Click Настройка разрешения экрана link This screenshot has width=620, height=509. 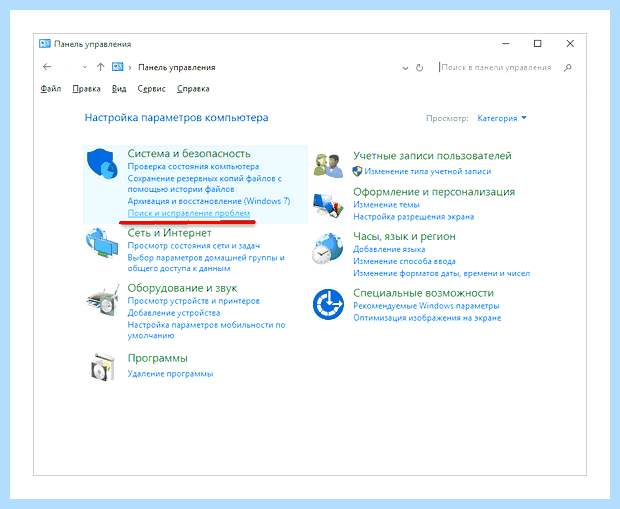pos(414,217)
